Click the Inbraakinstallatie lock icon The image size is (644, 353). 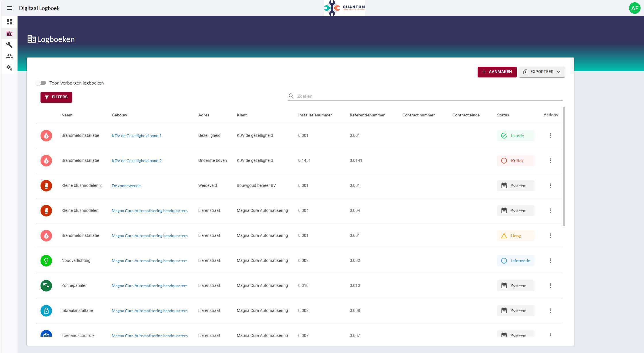tap(46, 311)
